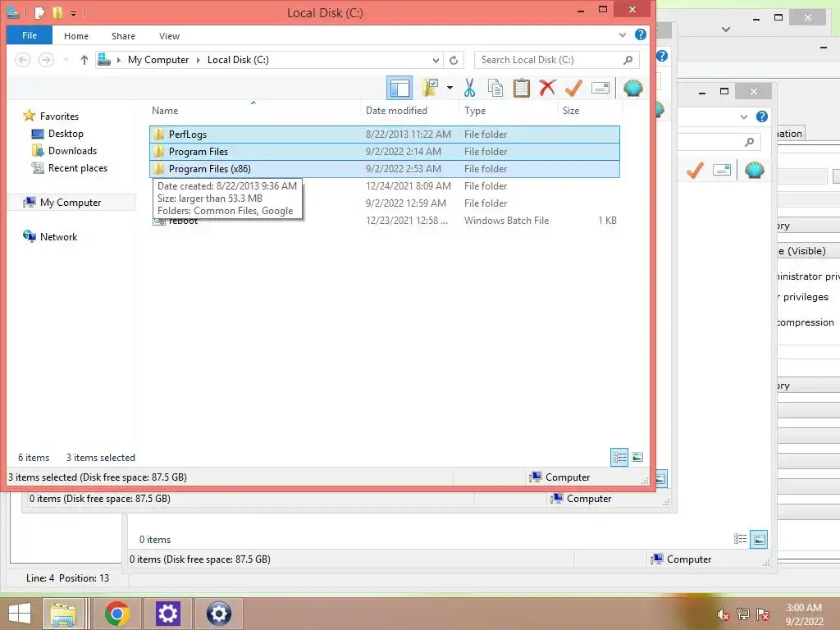Sort by the Size column header
840x630 pixels.
[590, 111]
